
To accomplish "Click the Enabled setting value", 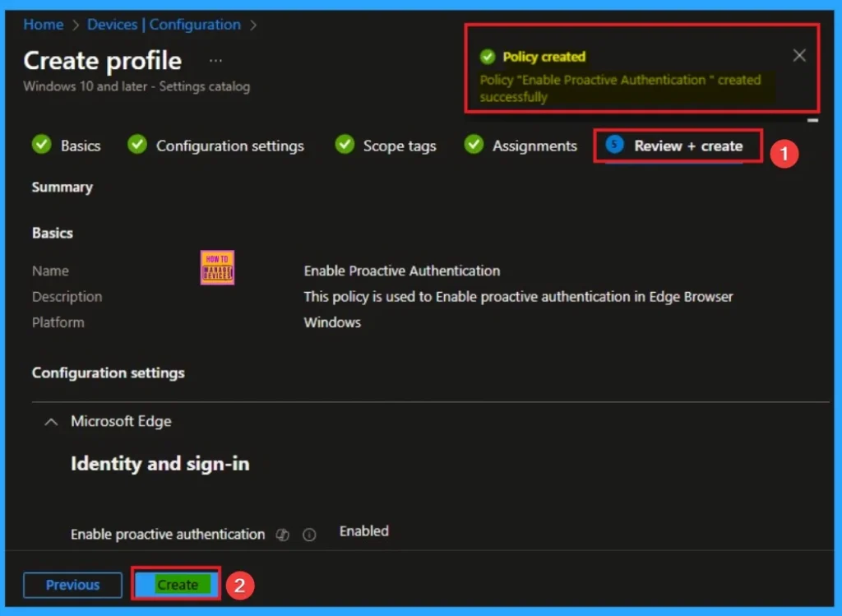I will tap(364, 531).
